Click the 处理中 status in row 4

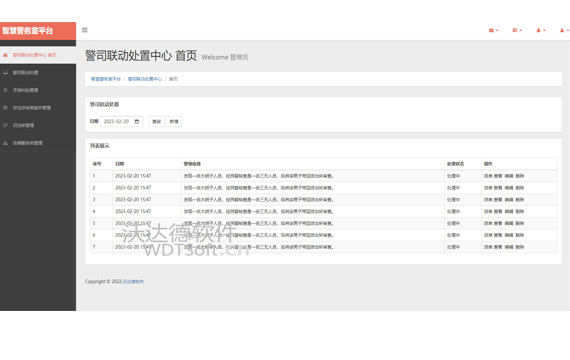[x=453, y=212]
